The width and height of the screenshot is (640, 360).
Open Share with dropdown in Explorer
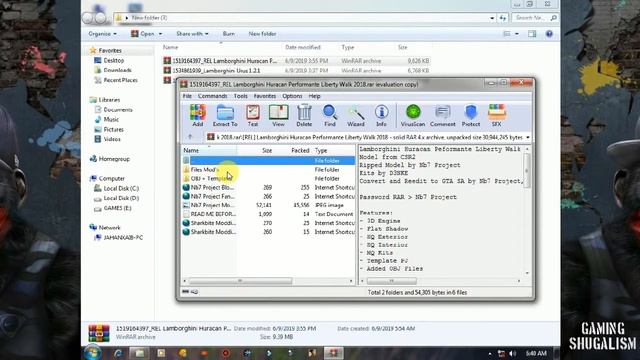(192, 33)
